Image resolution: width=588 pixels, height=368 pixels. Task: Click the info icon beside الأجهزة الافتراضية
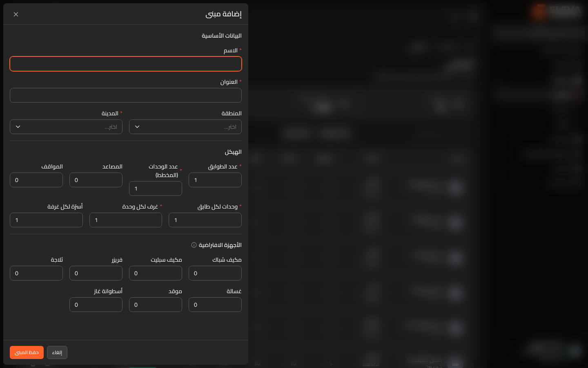point(194,245)
